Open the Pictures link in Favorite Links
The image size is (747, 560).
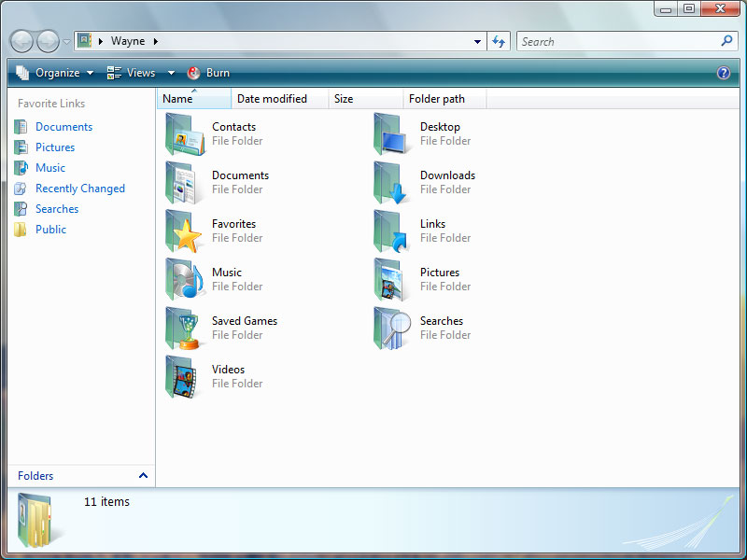point(55,147)
